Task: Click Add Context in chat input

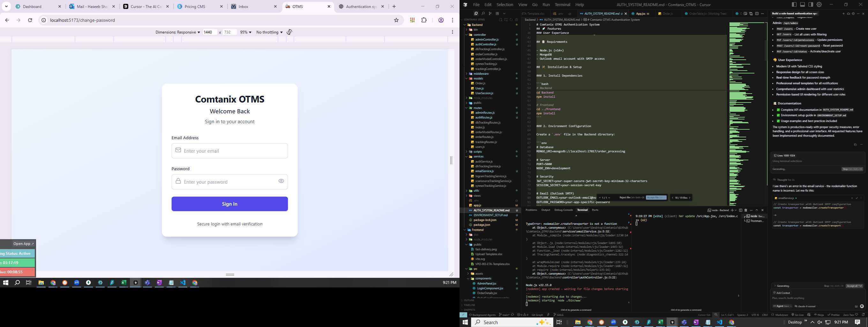Action: coord(782,293)
